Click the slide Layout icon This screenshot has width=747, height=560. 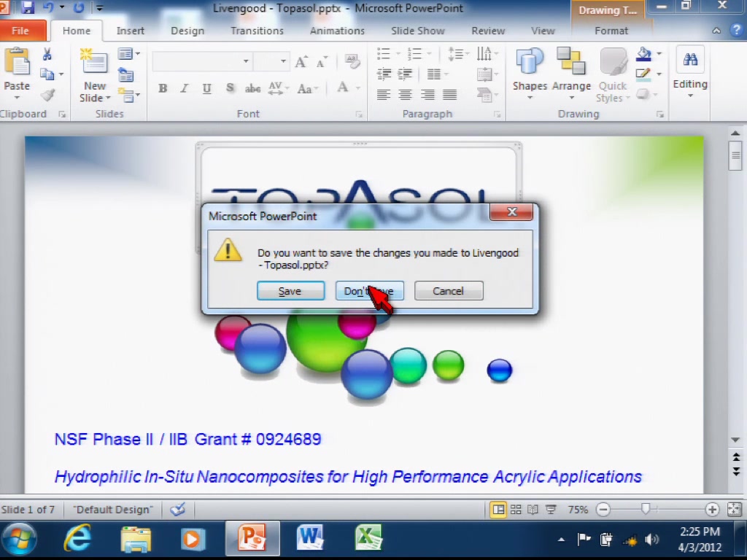(125, 54)
